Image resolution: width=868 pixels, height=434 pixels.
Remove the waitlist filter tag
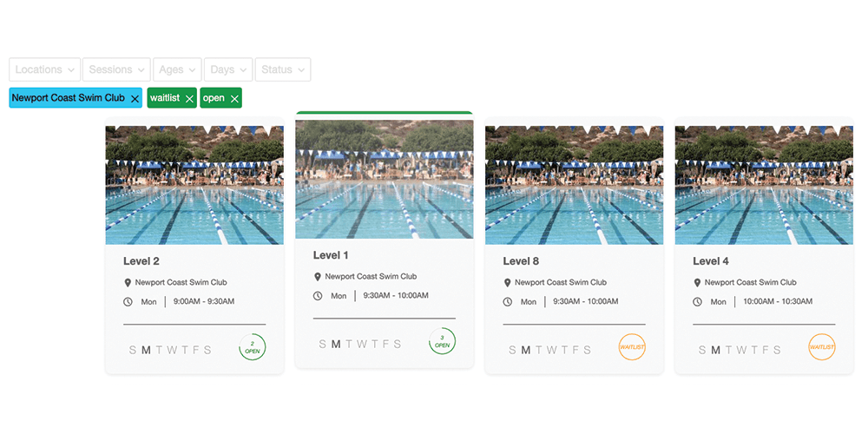point(189,99)
